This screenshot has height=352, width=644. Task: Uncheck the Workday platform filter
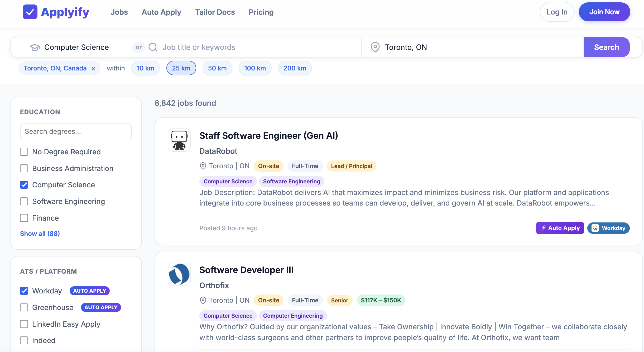click(24, 291)
